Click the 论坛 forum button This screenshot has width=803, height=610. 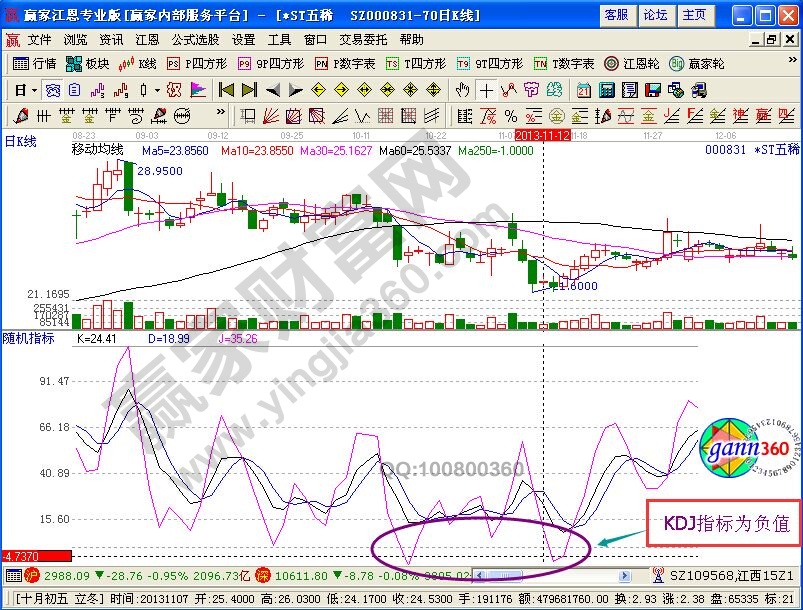[655, 15]
